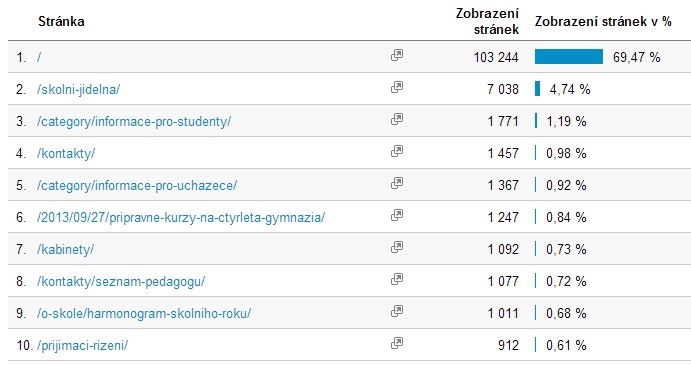Sort by the Stránka column header
Viewport: 691px width, 366px height.
(61, 22)
